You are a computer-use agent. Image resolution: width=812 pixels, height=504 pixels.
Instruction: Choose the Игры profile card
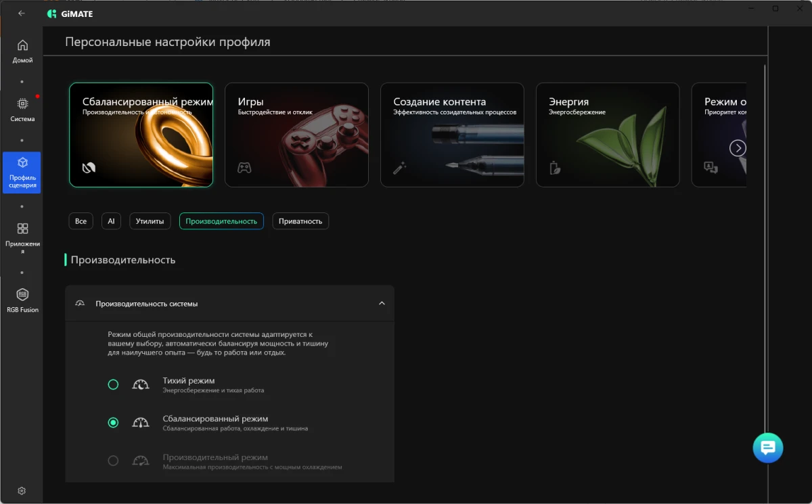click(296, 135)
